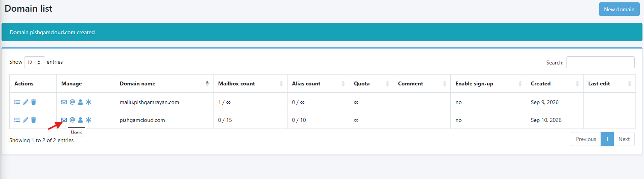Go to Next page
644x179 pixels.
tap(624, 139)
